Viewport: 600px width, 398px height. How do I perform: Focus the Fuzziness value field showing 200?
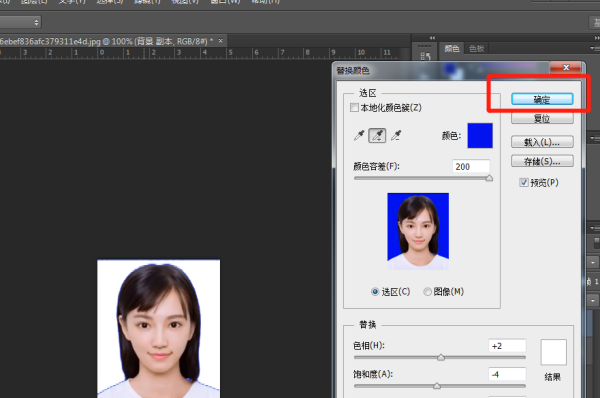(471, 166)
